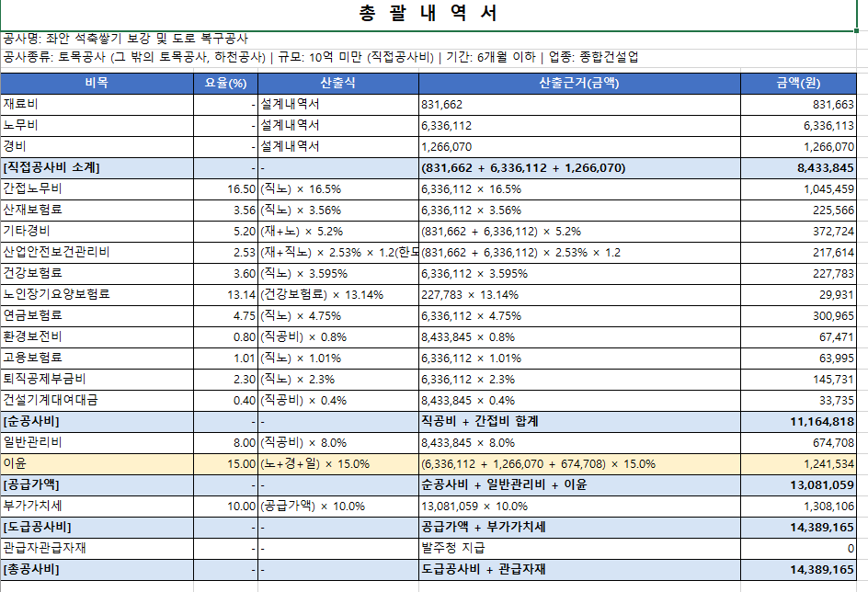
Task: Click the 15.00 rate in 이윤 row
Action: coord(225,463)
